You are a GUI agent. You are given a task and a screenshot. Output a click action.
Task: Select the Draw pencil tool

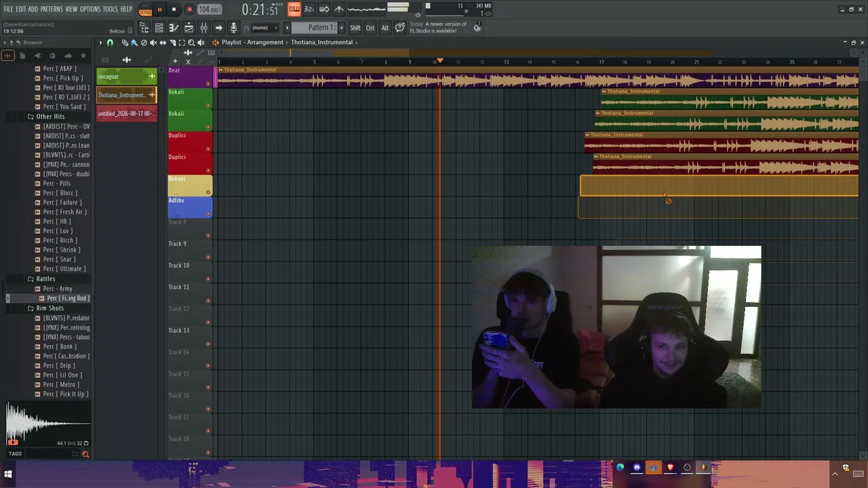125,43
